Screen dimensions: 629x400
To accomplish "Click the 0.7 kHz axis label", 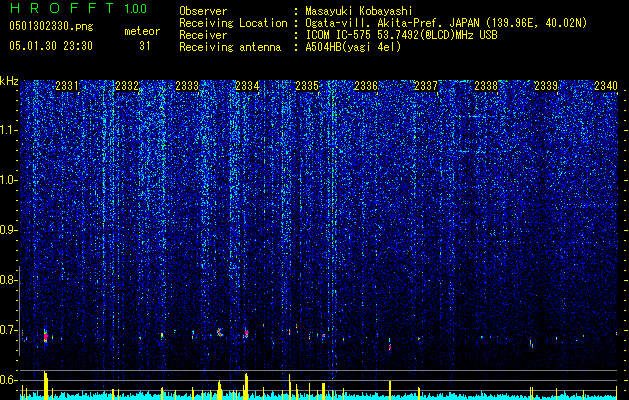I will click(9, 330).
